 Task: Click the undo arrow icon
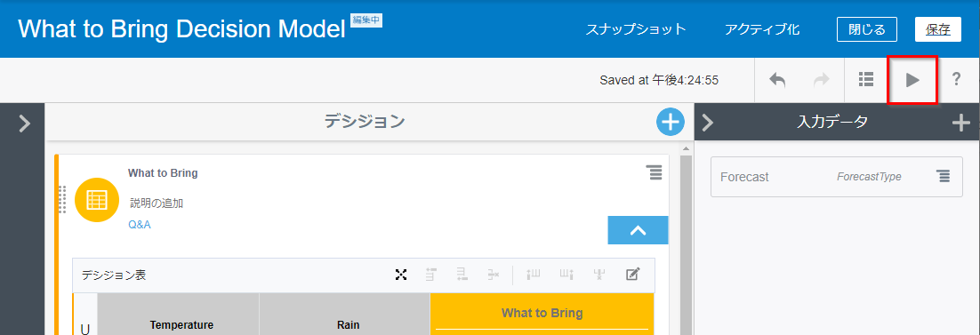point(777,80)
